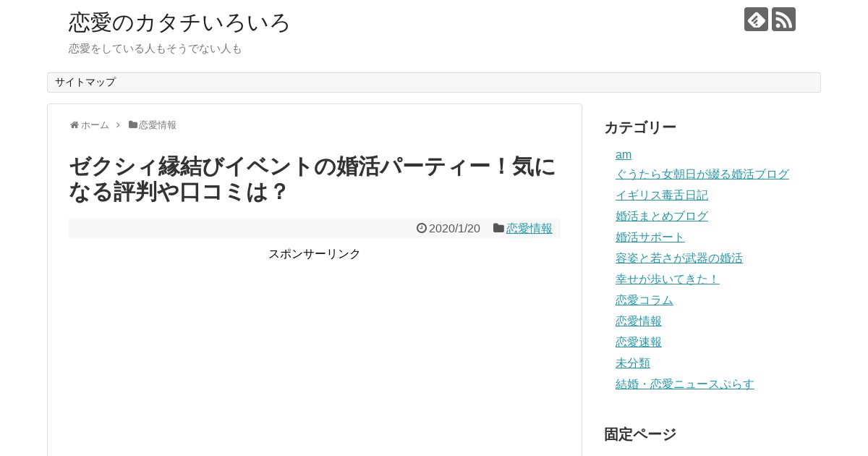
Task: Open 恋愛速報 category
Action: coord(639,342)
